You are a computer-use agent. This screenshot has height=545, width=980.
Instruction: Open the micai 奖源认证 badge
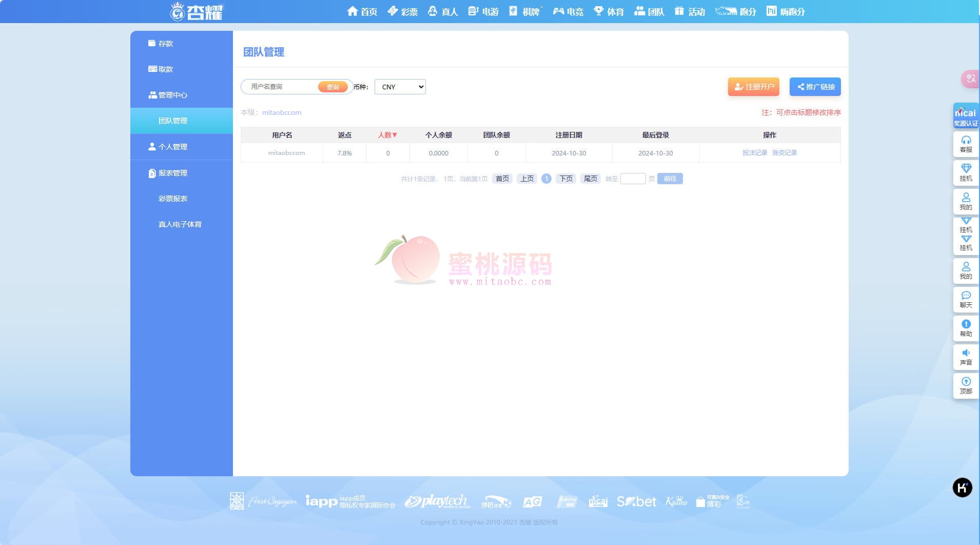[966, 116]
